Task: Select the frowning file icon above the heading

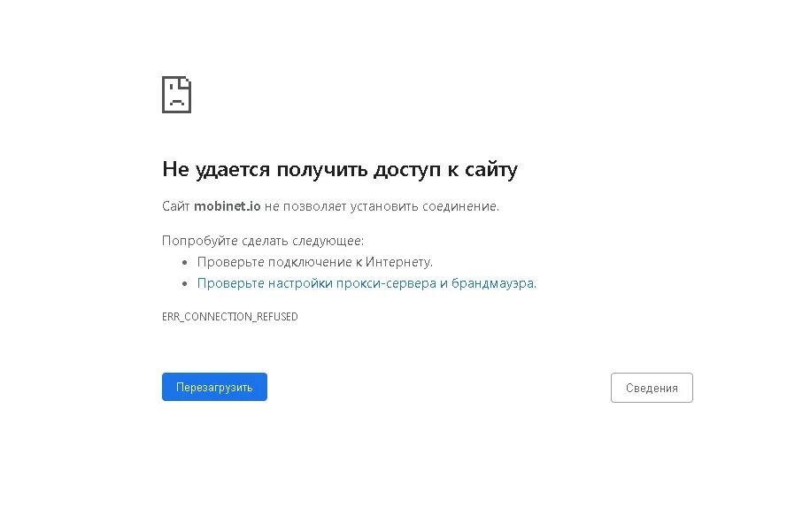Action: coord(176,94)
